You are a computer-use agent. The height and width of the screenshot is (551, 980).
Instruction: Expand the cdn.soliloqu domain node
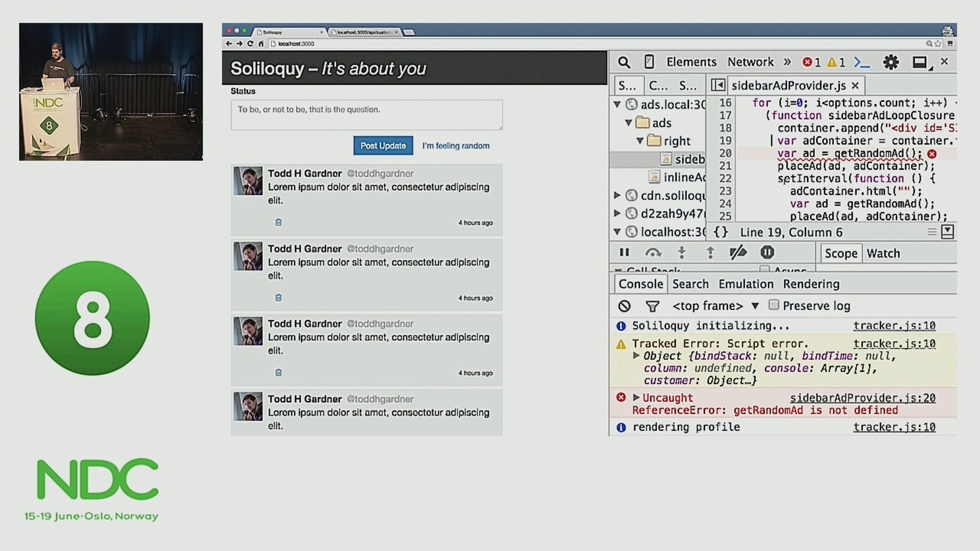pos(617,195)
